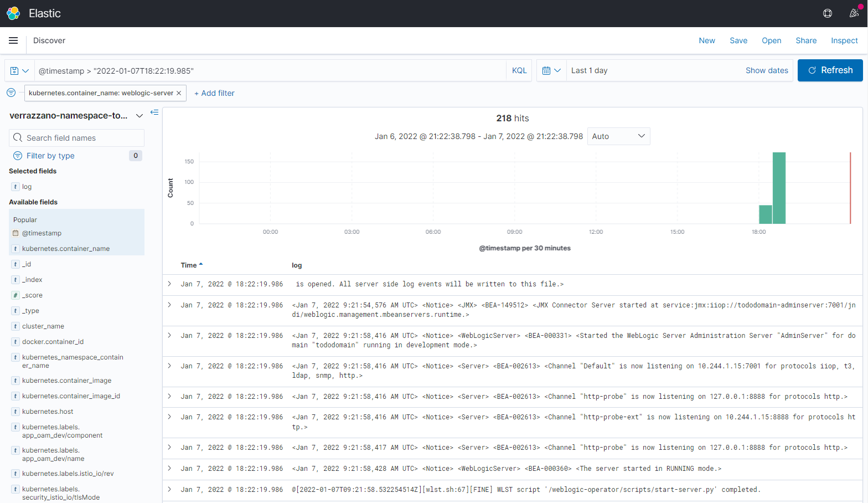
Task: Select kubernetes.container_image field
Action: pos(66,381)
